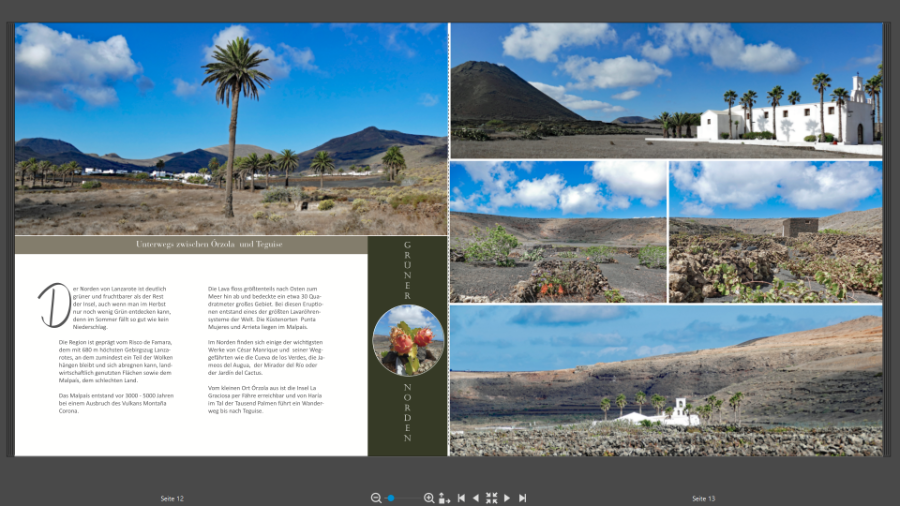Select the Seite 12 page label
This screenshot has width=900, height=506.
173,498
